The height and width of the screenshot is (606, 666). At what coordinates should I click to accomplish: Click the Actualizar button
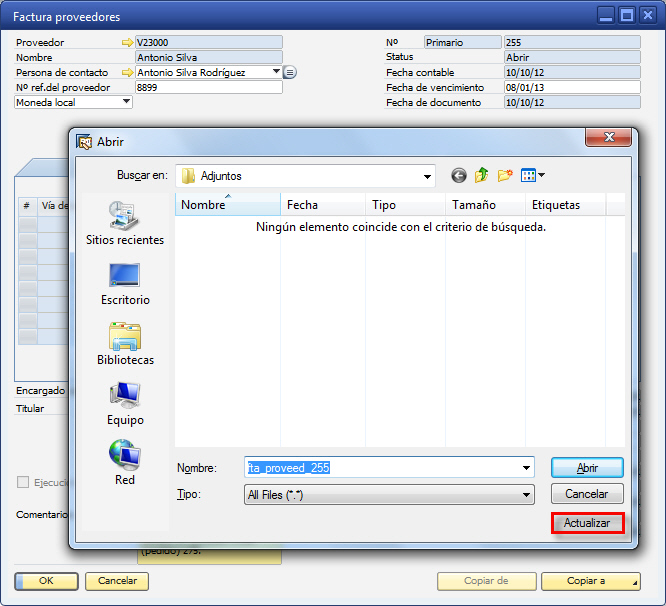tap(587, 523)
